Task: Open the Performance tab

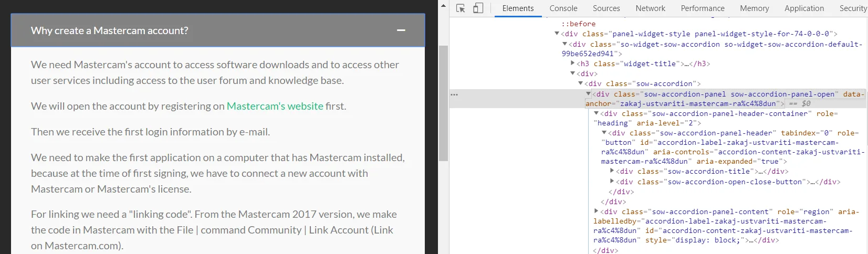Action: click(703, 8)
